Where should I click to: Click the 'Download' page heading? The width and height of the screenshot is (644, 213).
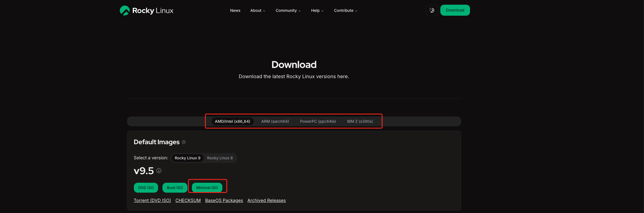click(294, 65)
